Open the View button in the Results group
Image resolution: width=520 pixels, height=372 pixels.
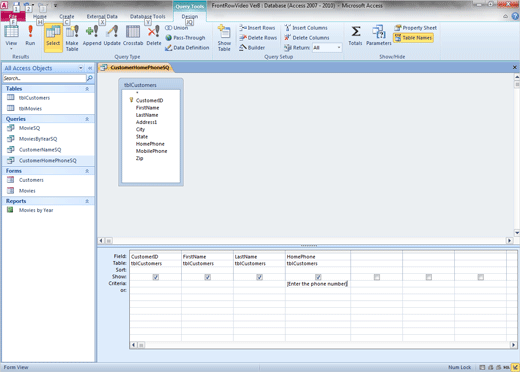pos(11,36)
